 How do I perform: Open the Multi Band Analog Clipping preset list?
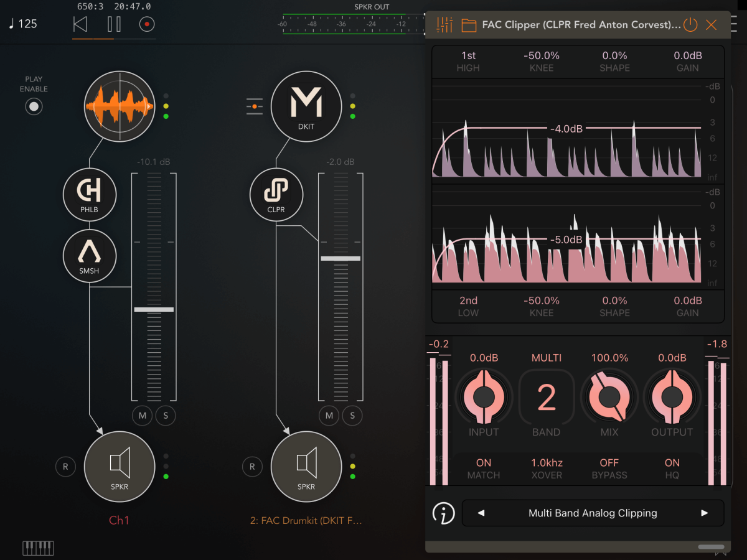(x=593, y=513)
